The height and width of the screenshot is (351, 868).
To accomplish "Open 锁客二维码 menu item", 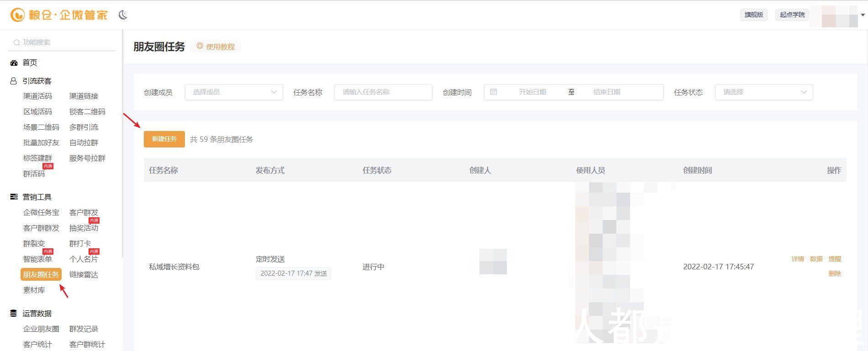I will coord(87,112).
